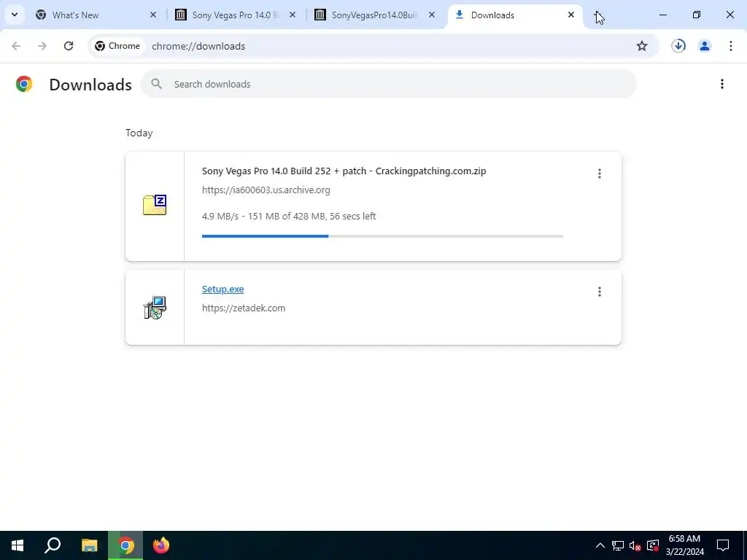Open downloads page more actions menu
The image size is (747, 560).
[722, 84]
